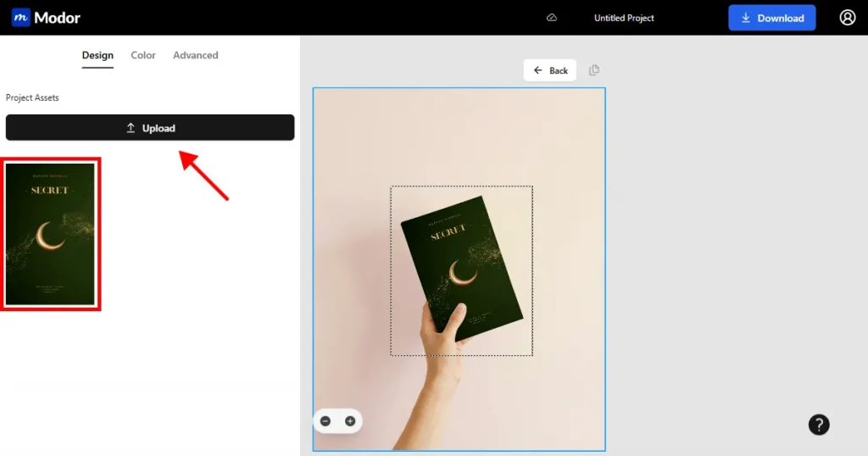Rename the Untitled Project title
Screen dimensions: 868x456
(624, 18)
